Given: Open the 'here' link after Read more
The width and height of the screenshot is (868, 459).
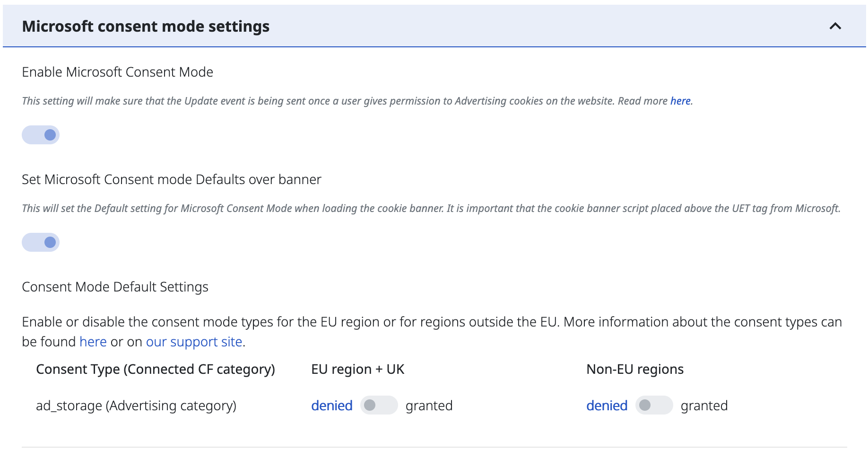Looking at the screenshot, I should 680,101.
